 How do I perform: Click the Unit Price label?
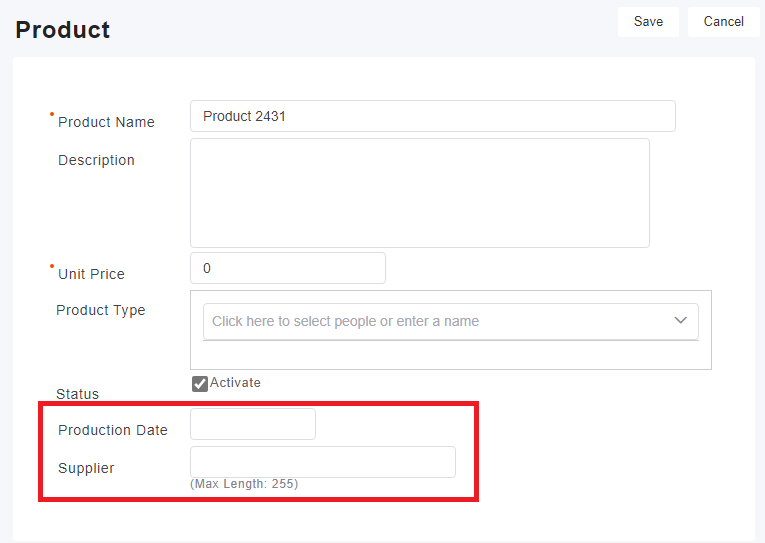pos(91,274)
